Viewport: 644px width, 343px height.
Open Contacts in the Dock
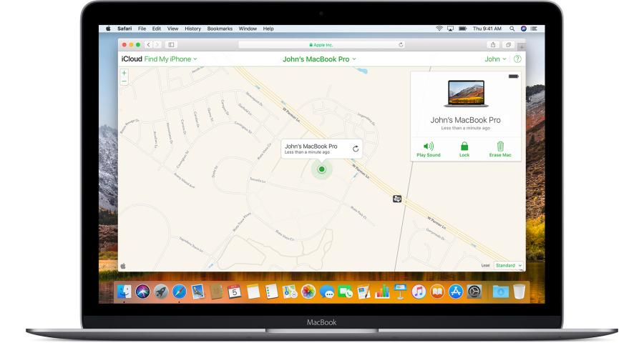tap(216, 292)
